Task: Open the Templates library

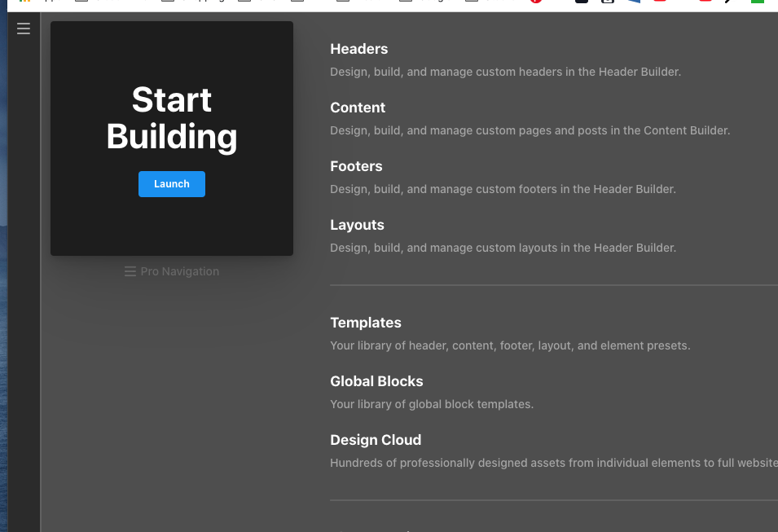Action: click(x=366, y=323)
